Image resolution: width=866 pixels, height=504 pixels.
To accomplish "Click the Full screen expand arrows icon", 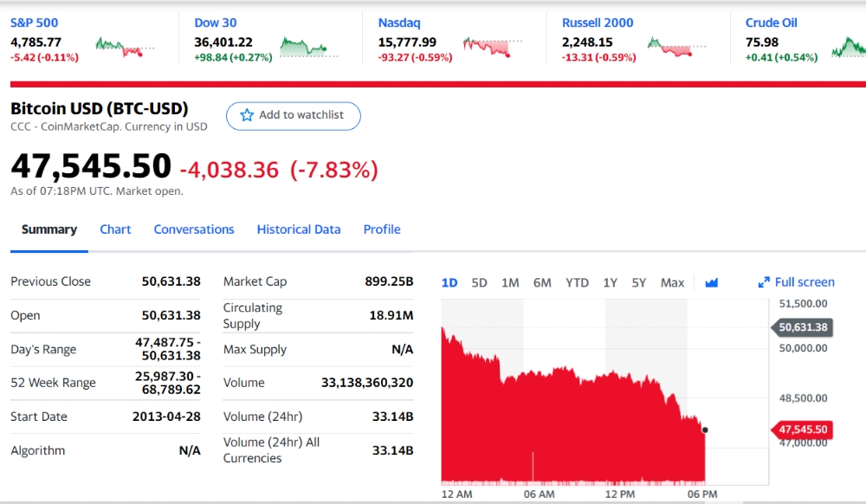I will pos(764,282).
